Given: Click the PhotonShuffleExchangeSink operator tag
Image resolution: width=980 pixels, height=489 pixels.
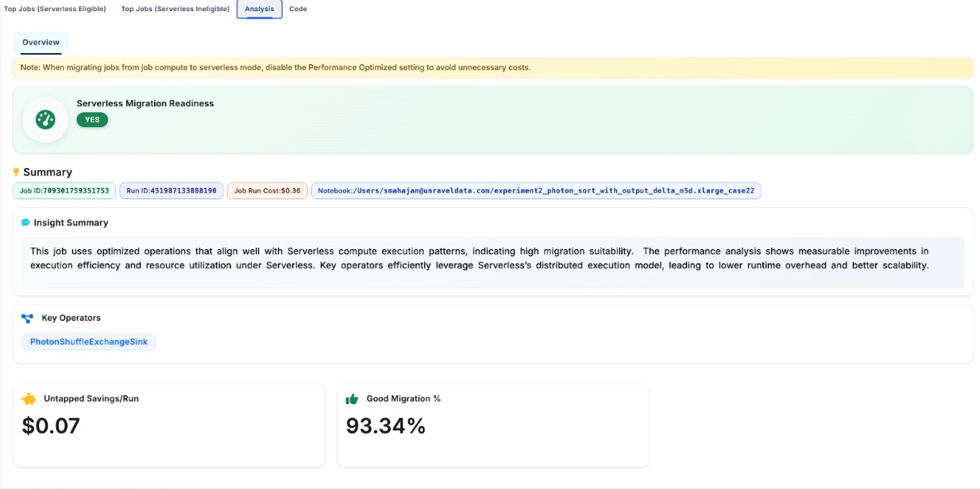Looking at the screenshot, I should tap(89, 342).
